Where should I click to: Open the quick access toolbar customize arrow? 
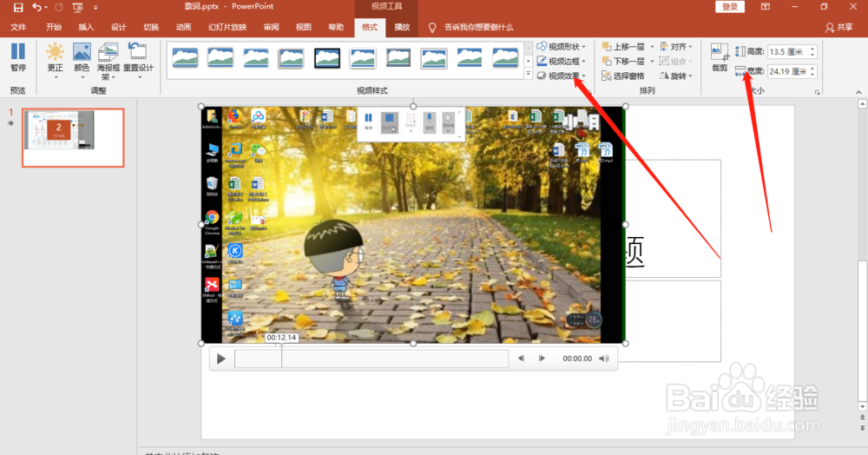point(95,7)
